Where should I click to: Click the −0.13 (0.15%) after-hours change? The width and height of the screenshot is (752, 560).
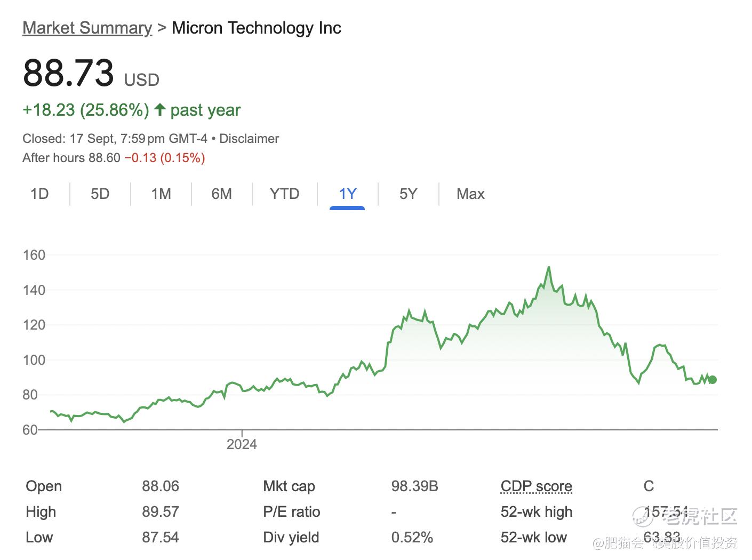(165, 158)
